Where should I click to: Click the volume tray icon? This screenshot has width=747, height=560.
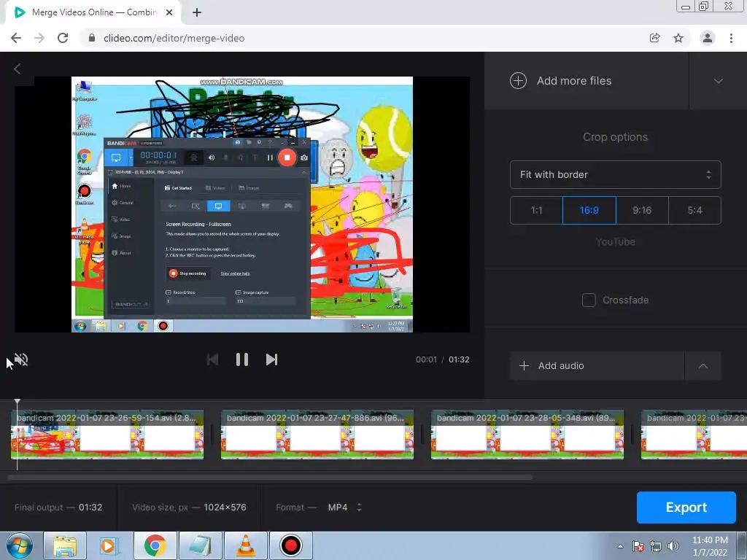tap(673, 546)
